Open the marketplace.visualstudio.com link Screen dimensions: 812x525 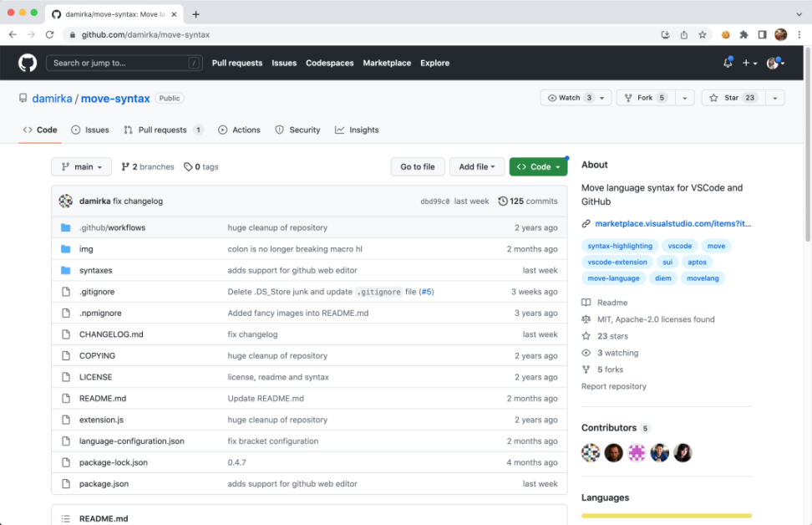tap(672, 223)
